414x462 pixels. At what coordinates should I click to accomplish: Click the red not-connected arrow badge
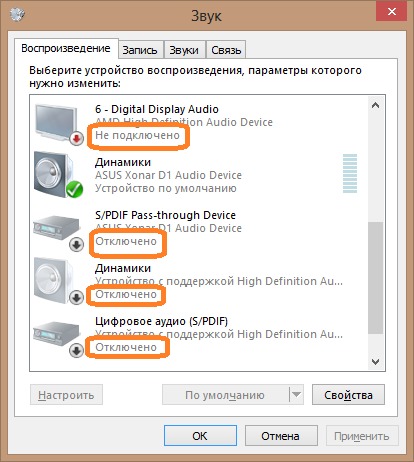76,138
